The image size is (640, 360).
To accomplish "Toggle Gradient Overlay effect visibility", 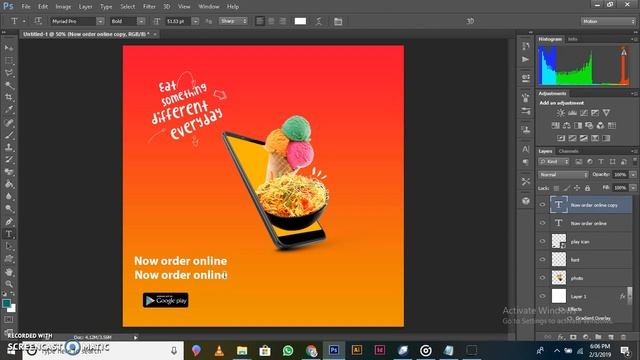I will [x=570, y=318].
